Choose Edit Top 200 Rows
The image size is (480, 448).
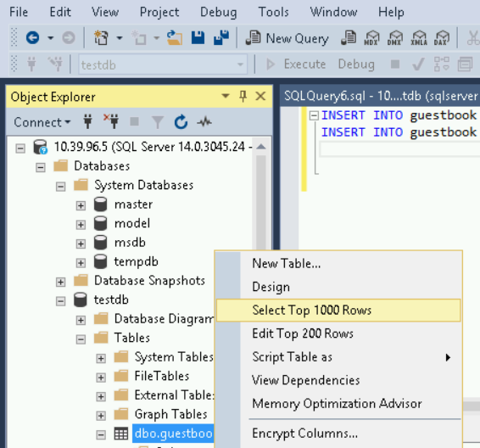pyautogui.click(x=338, y=333)
